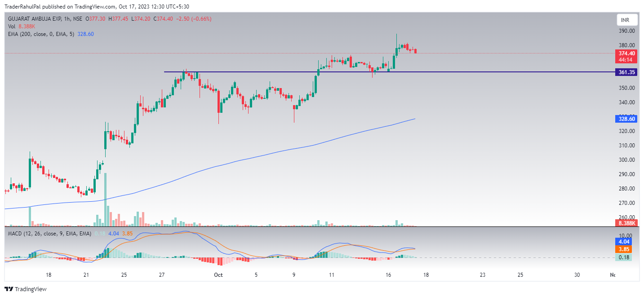Click the date 23 on the time axis
This screenshot has height=297, width=644.
(x=482, y=275)
